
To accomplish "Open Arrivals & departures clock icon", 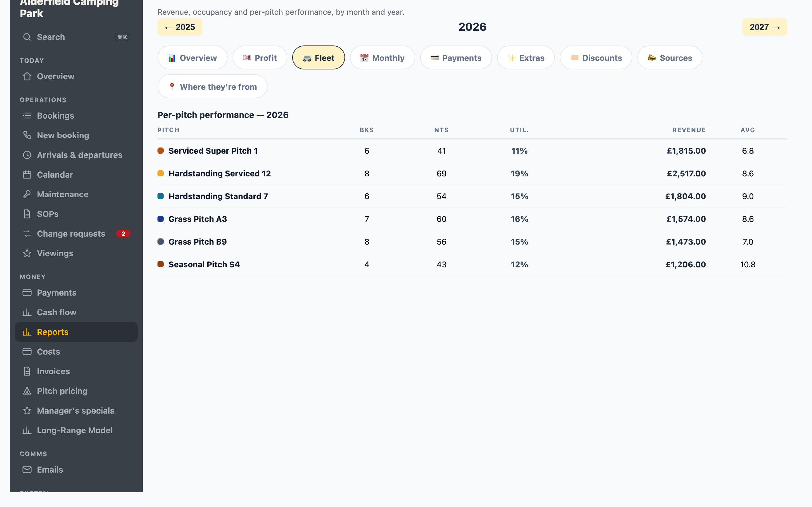I will click(x=27, y=155).
